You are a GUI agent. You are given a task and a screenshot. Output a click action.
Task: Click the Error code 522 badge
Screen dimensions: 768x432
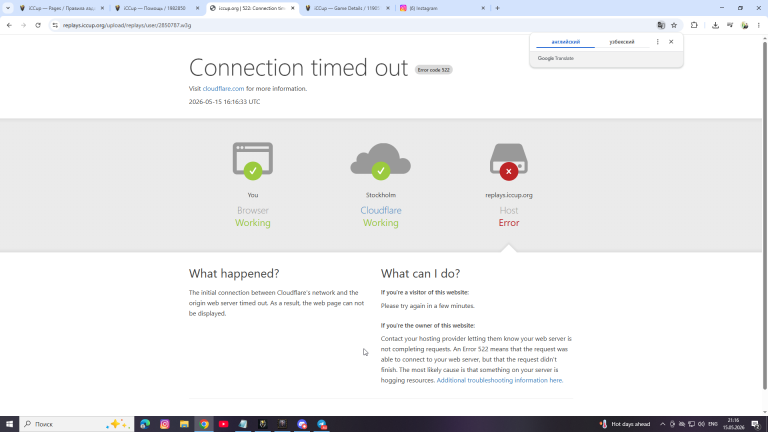(433, 70)
